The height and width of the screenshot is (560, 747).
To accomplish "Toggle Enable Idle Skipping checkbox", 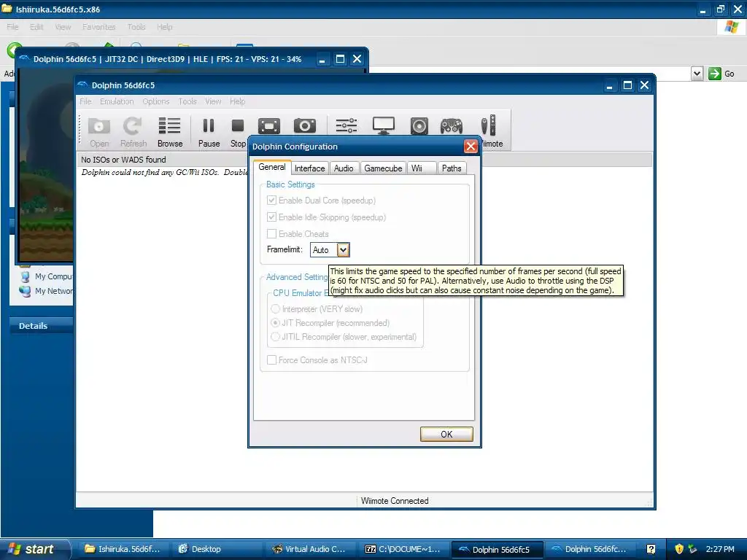I will [x=271, y=217].
